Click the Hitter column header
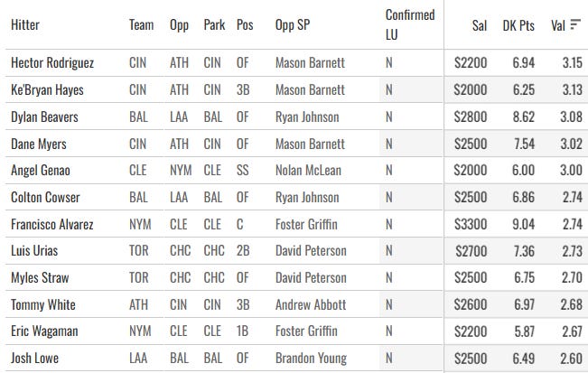 (x=25, y=24)
